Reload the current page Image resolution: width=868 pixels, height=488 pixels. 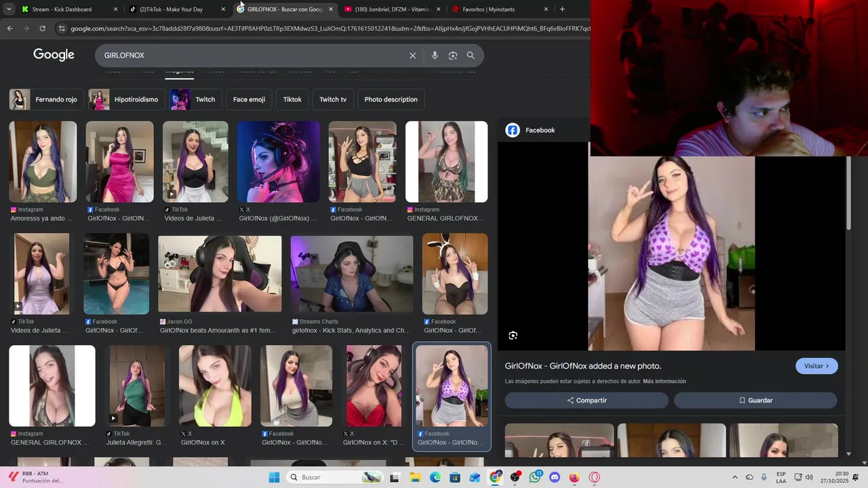[x=42, y=28]
